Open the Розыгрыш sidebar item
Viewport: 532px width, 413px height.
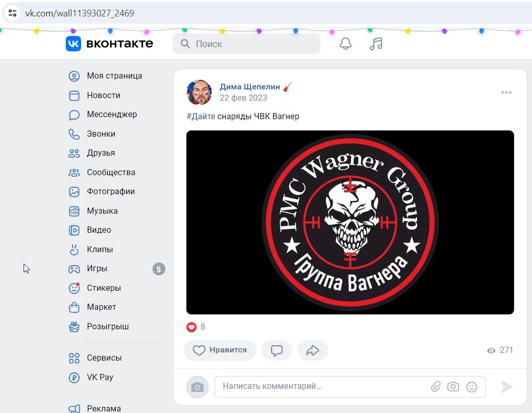pyautogui.click(x=108, y=327)
